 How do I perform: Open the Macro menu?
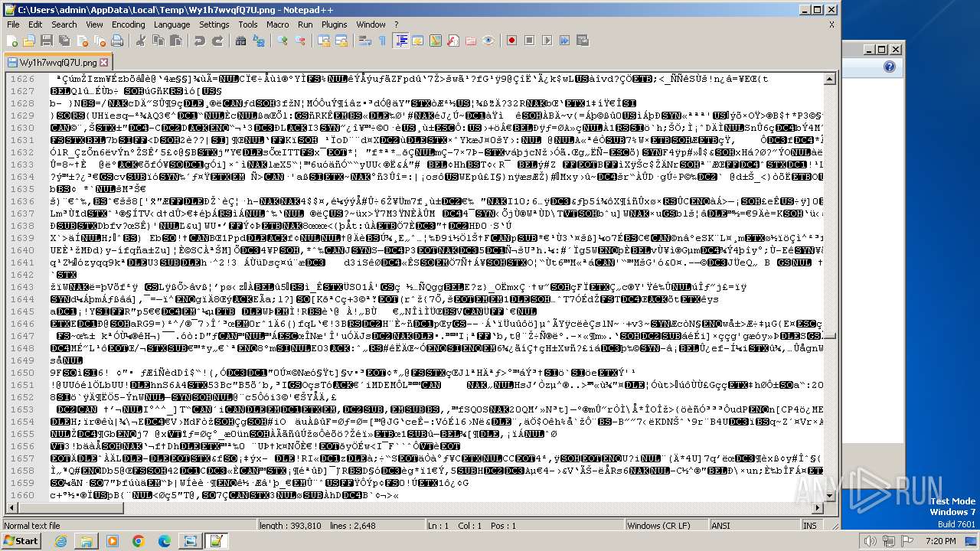pos(277,24)
